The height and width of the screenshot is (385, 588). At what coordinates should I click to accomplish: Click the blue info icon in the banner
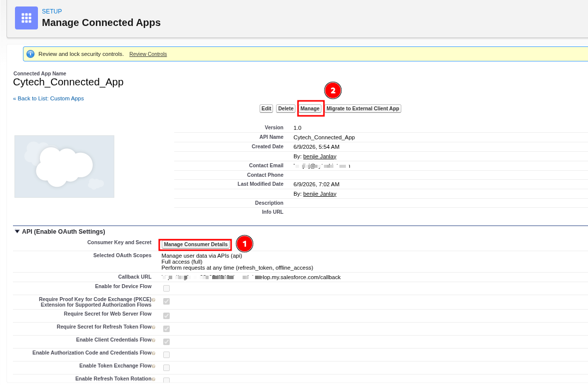point(31,54)
